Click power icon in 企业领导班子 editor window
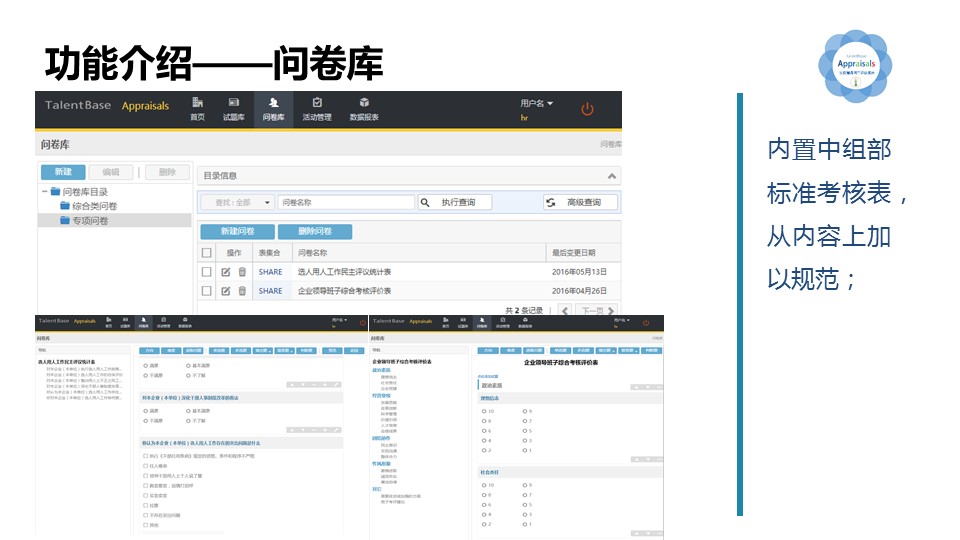Viewport: 960px width, 540px height. click(645, 323)
